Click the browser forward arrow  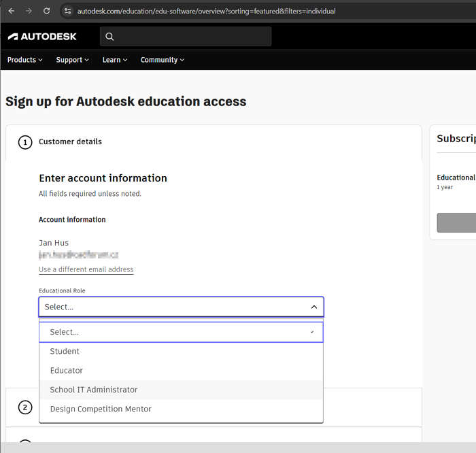(29, 11)
